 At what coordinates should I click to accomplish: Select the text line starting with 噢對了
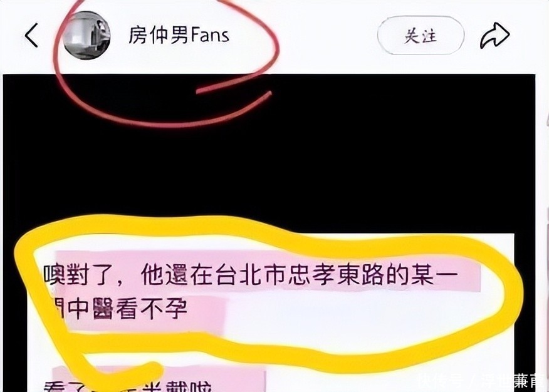coord(251,274)
